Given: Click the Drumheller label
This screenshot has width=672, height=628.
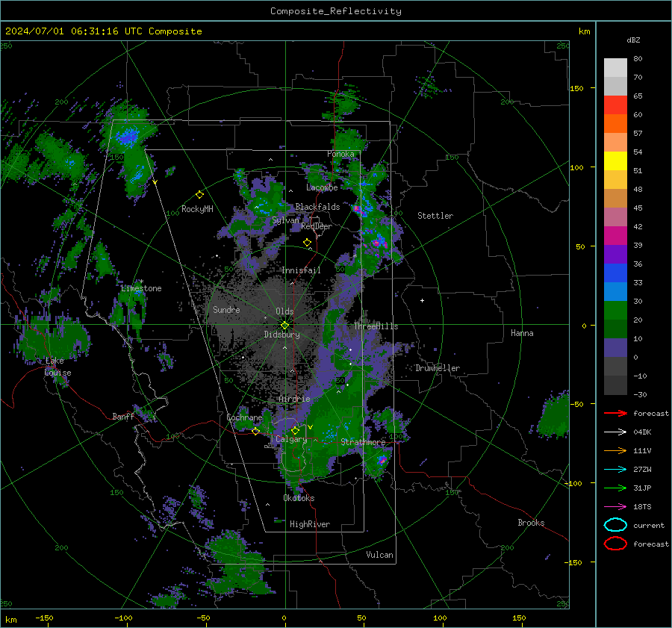Looking at the screenshot, I should 438,368.
